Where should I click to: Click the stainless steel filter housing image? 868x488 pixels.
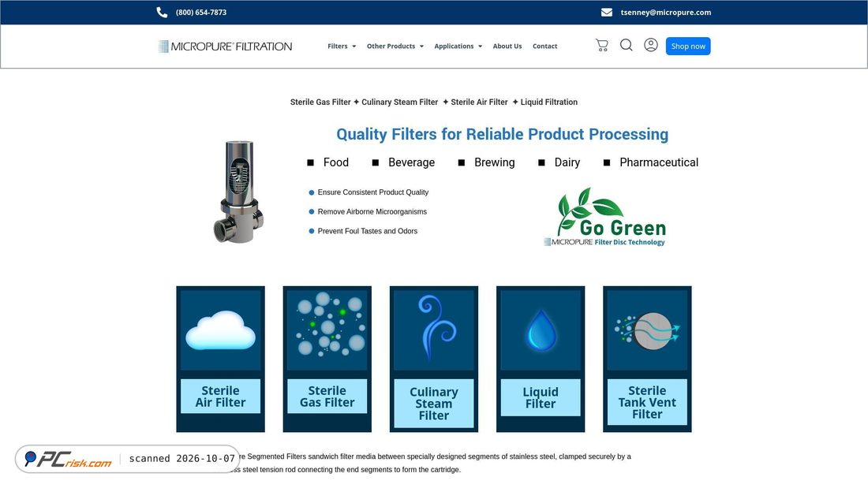pyautogui.click(x=238, y=192)
